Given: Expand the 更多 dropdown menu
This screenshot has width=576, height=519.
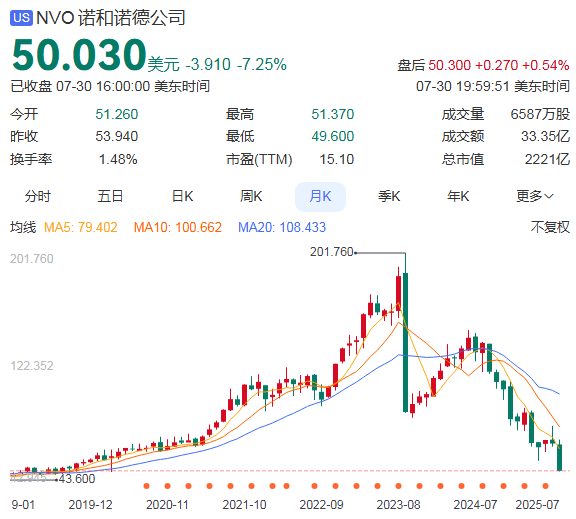Looking at the screenshot, I should [534, 197].
